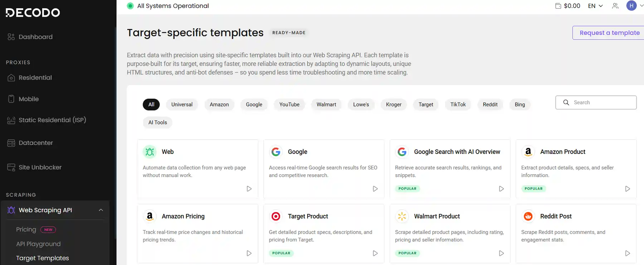Click the Amazon Product logo icon
The width and height of the screenshot is (644, 265).
[x=528, y=152]
